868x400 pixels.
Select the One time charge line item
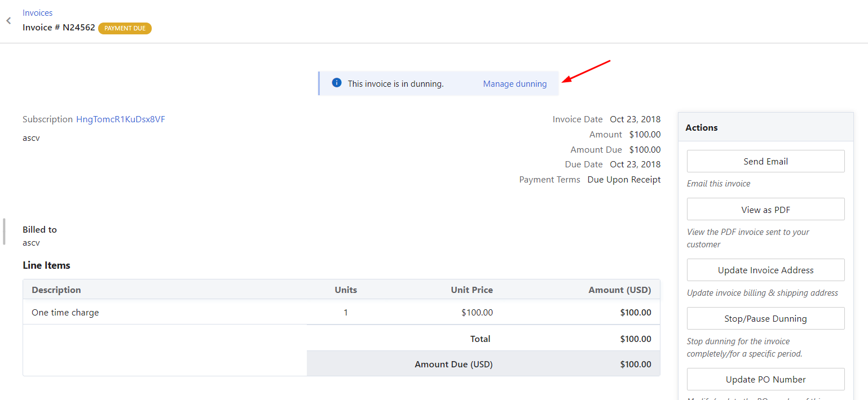pyautogui.click(x=65, y=313)
